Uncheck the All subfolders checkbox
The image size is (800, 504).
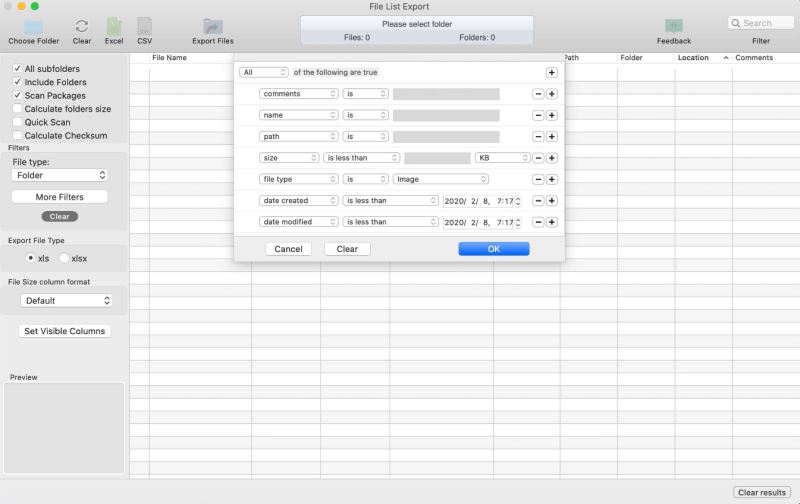(17, 68)
